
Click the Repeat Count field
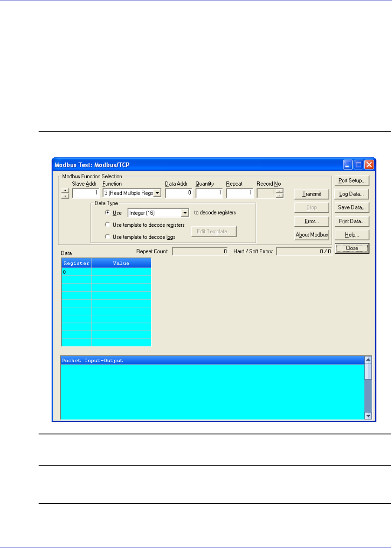[x=200, y=251]
